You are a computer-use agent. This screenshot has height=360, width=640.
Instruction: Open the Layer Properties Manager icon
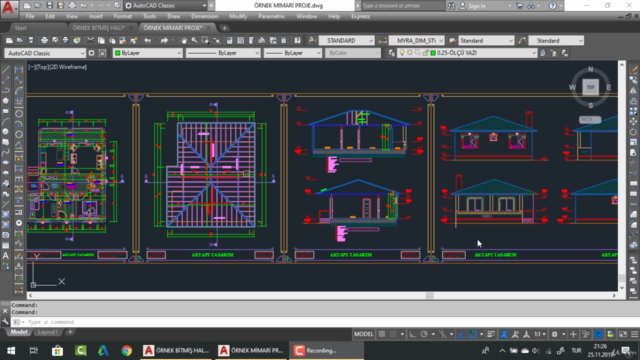coord(391,53)
